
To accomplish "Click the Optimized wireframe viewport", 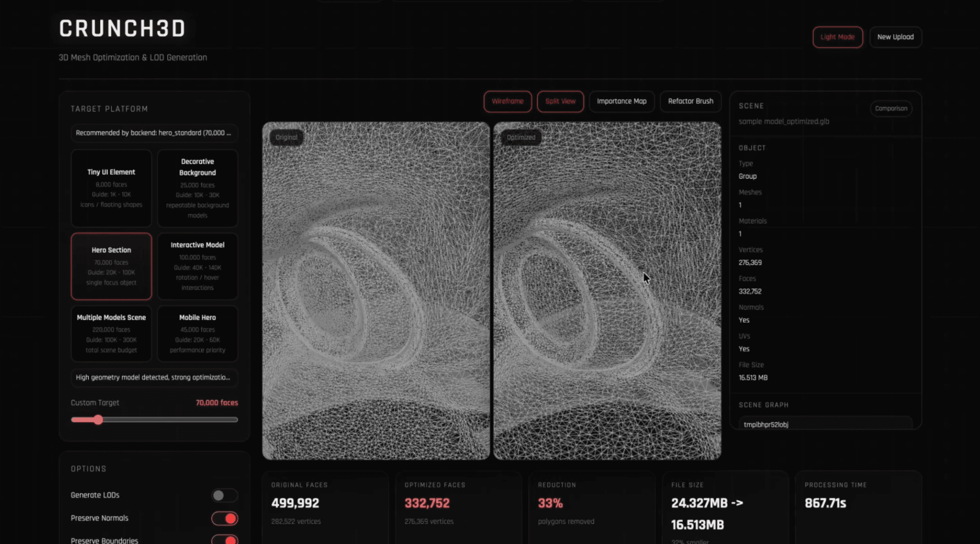I will coord(607,291).
